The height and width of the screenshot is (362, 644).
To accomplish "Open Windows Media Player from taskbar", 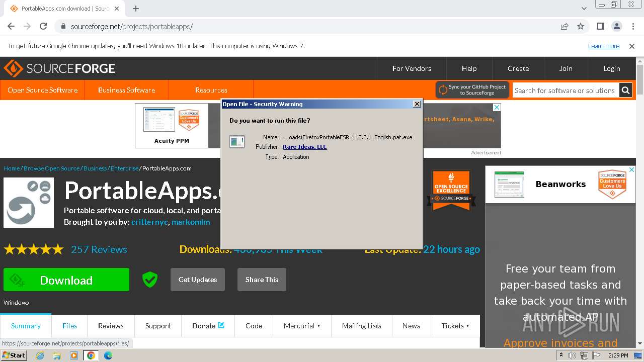I will tap(74, 355).
